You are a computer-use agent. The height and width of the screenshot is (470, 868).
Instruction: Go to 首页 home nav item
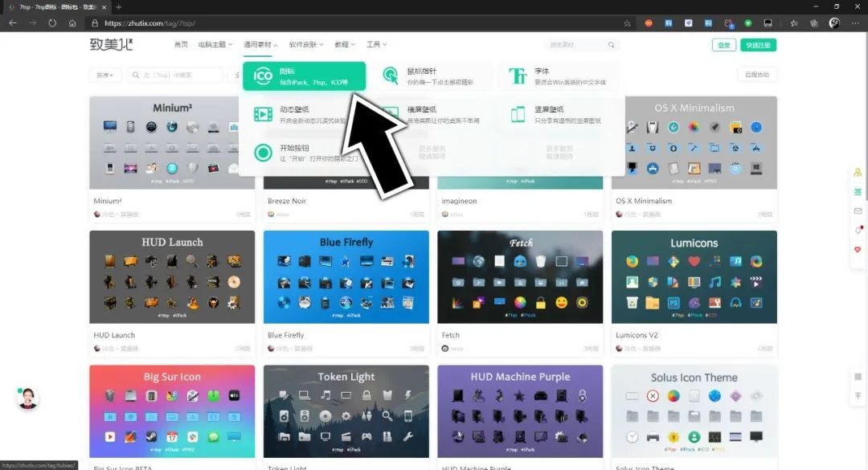point(181,45)
